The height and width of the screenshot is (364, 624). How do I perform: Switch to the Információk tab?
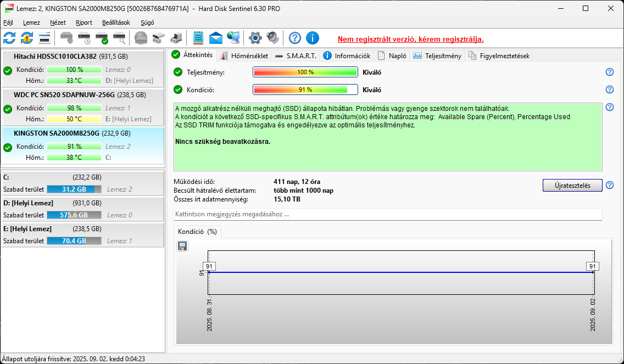point(347,55)
